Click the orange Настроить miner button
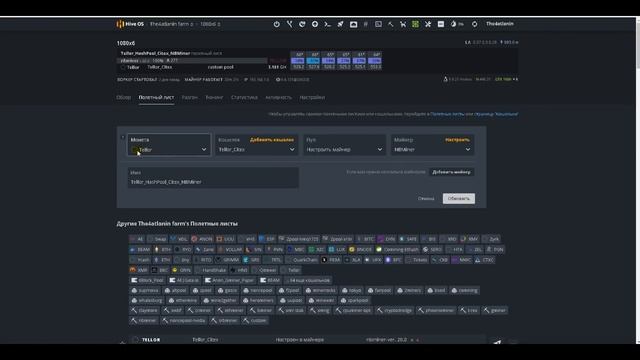This screenshot has width=640, height=360. pyautogui.click(x=457, y=140)
